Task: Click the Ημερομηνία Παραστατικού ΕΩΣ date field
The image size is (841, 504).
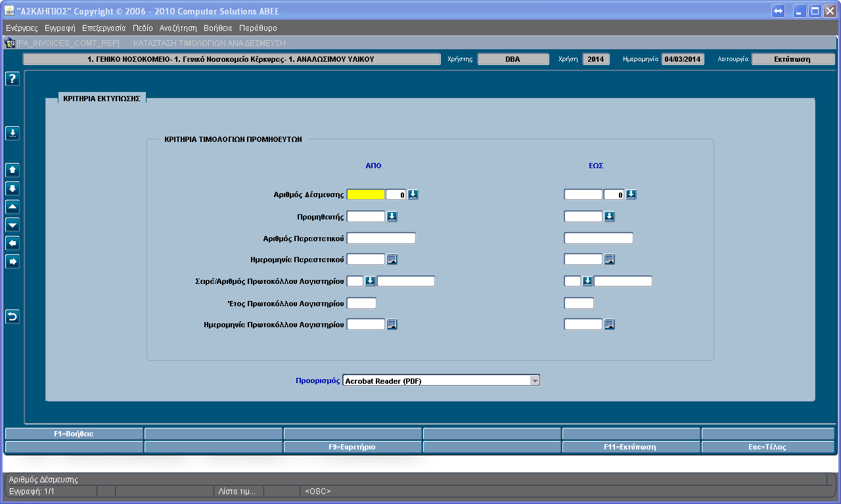Action: pos(583,260)
